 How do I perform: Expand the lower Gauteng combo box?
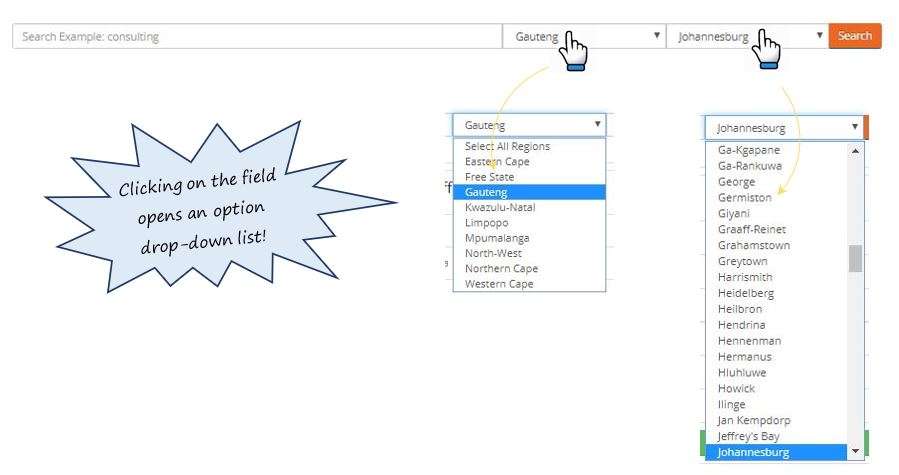coord(529,125)
